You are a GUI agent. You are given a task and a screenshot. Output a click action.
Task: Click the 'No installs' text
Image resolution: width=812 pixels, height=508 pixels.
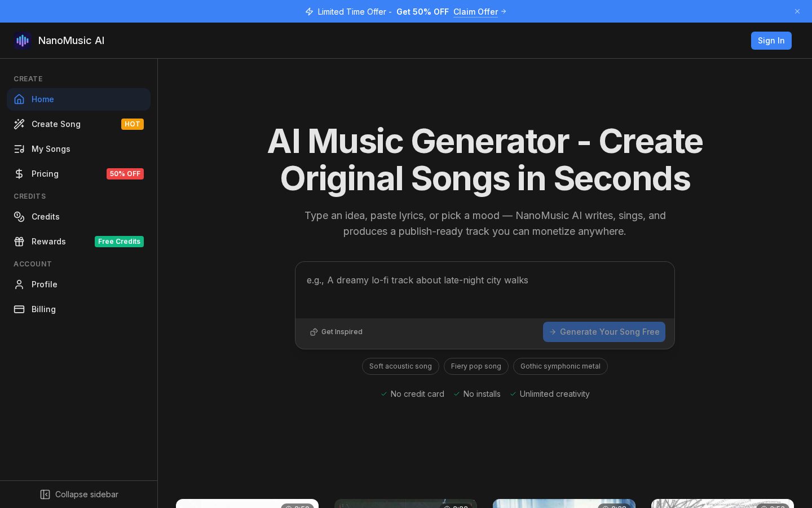tap(482, 394)
